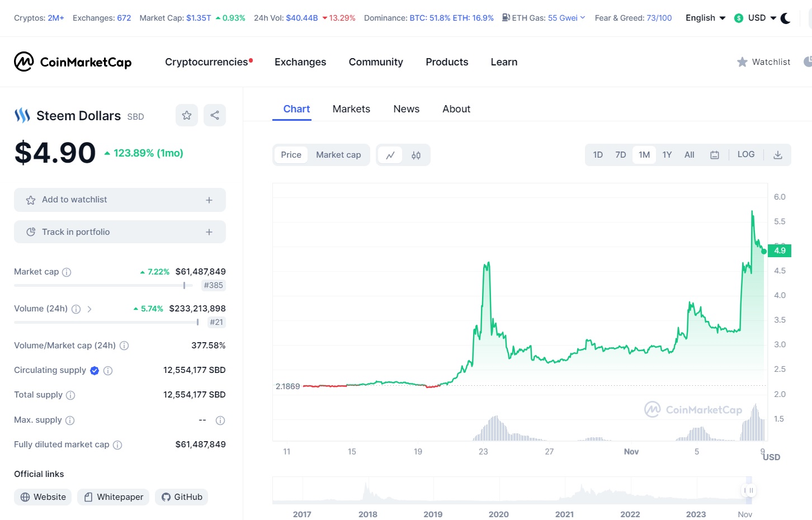The image size is (812, 520).
Task: Select the 1M time range
Action: (x=644, y=155)
